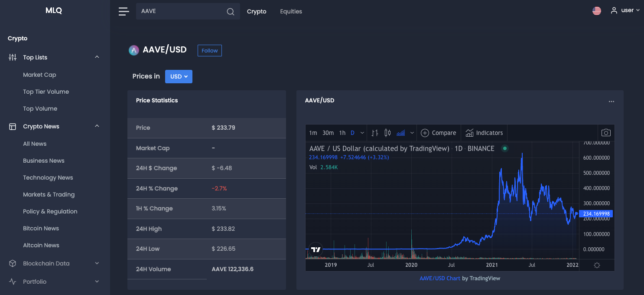This screenshot has width=644, height=295.
Task: Click the 24H High value $ 233.82
Action: [223, 229]
